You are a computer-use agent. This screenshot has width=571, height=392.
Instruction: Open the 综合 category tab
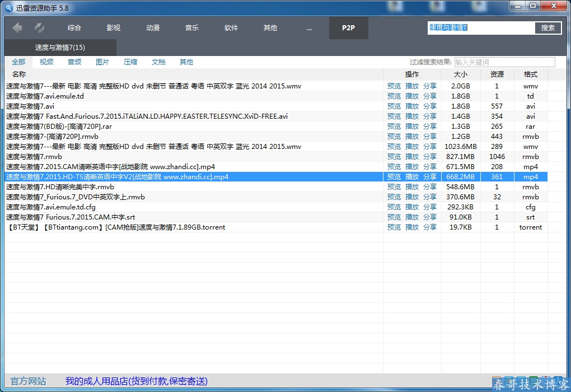74,27
